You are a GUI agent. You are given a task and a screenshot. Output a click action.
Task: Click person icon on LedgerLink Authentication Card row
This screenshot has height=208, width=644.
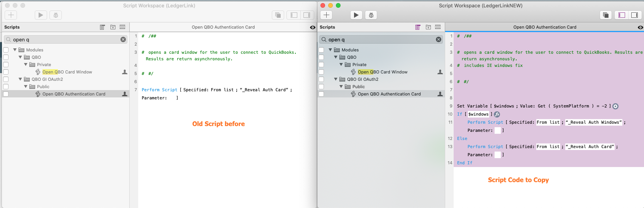tap(125, 94)
